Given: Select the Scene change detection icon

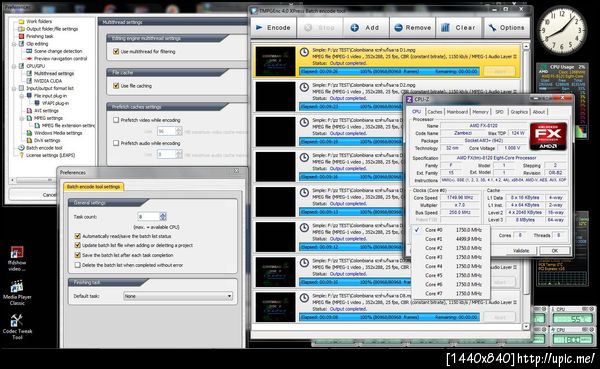Looking at the screenshot, I should click(x=29, y=51).
